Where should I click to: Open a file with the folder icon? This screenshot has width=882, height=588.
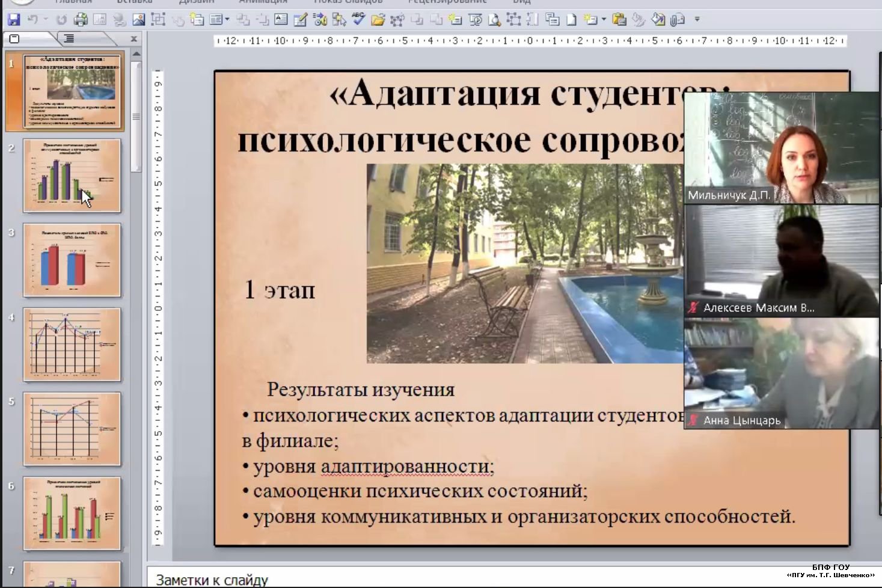[x=378, y=20]
